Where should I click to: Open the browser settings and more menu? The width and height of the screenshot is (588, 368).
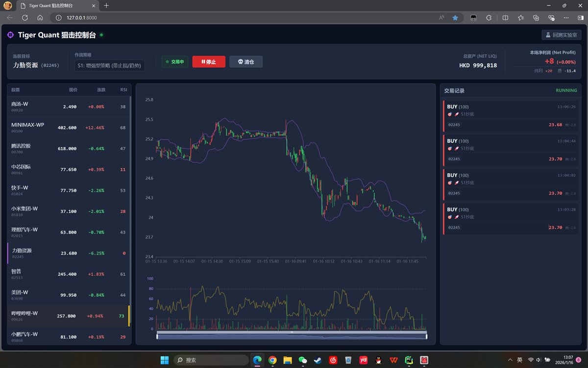[x=566, y=18]
